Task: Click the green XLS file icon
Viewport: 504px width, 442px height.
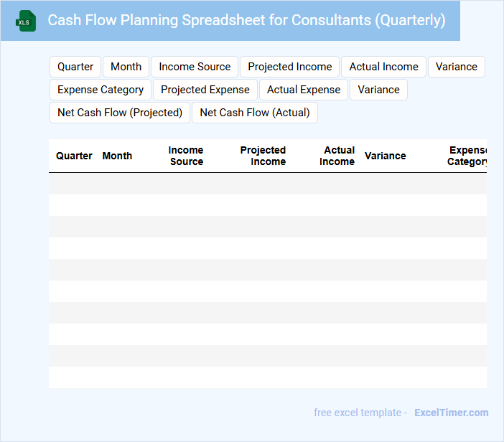Action: click(x=26, y=21)
